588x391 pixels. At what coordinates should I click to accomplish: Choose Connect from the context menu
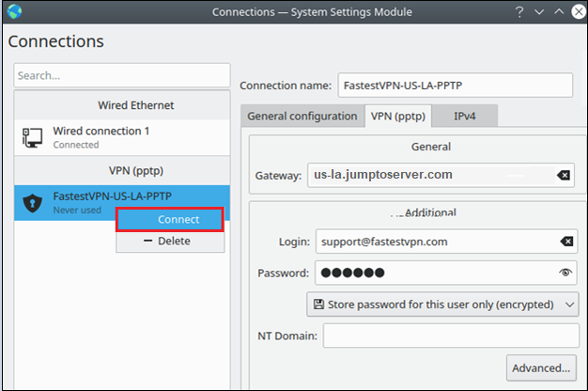coord(170,220)
